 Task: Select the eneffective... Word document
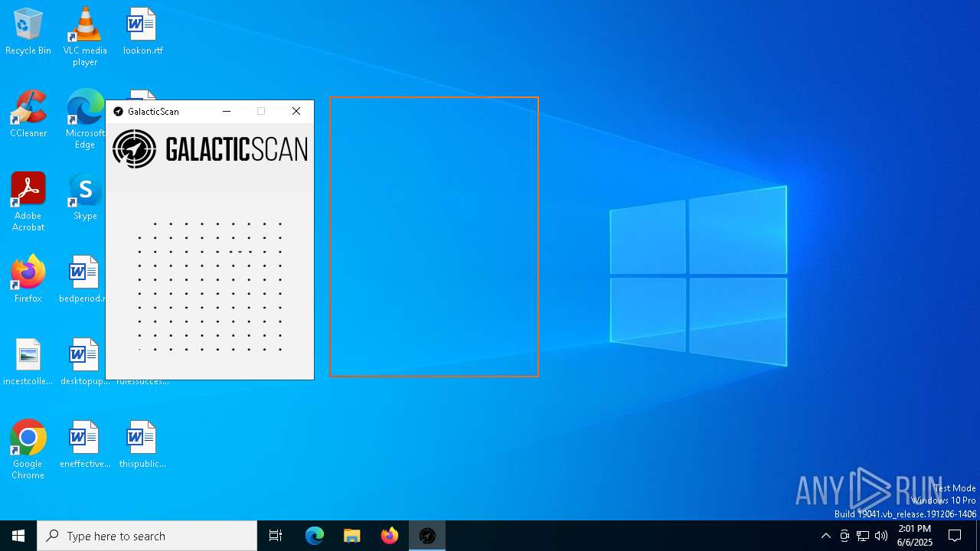[85, 445]
